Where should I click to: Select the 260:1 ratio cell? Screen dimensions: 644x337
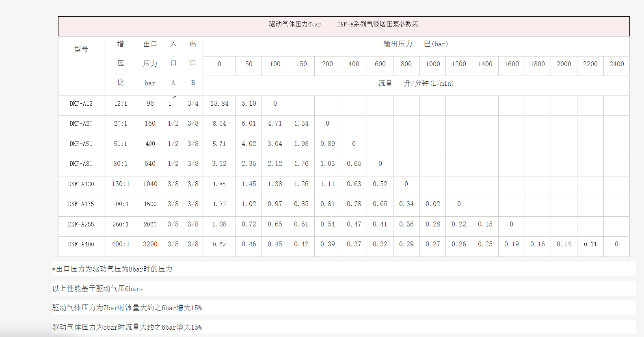tap(121, 224)
